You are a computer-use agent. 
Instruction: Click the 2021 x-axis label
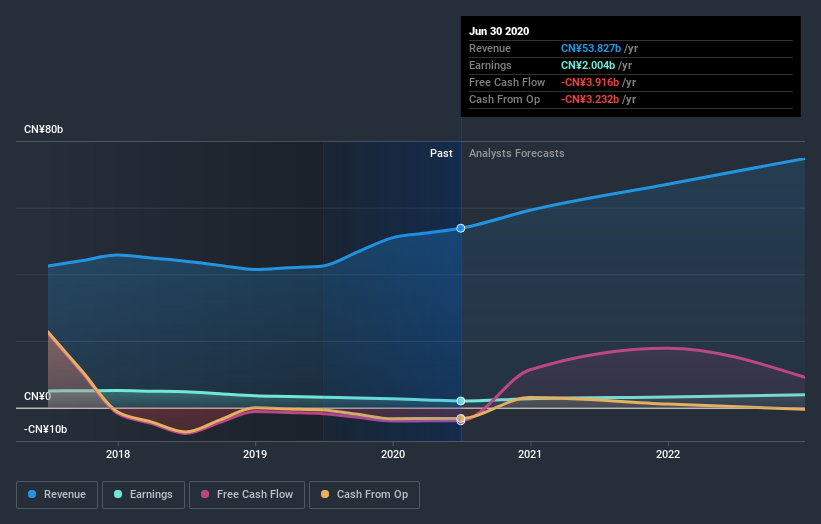pos(530,454)
